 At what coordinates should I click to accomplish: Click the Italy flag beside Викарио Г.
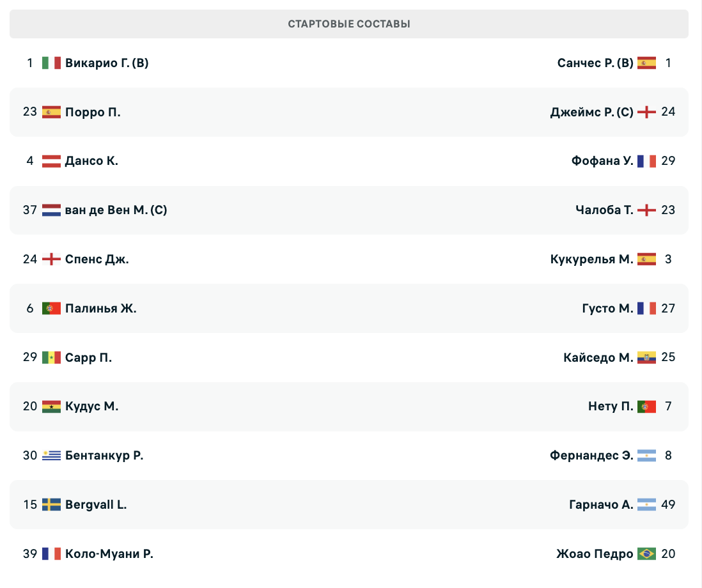click(x=51, y=63)
